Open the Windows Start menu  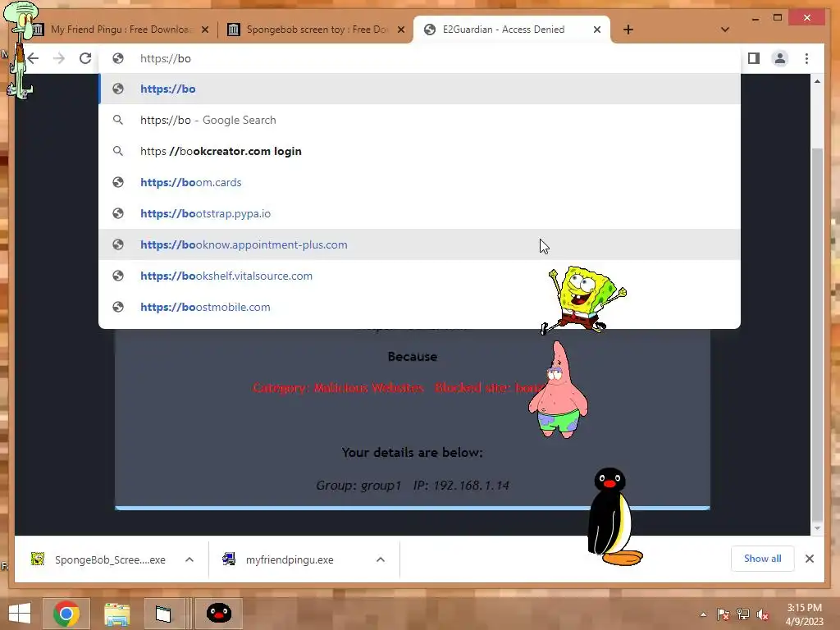(x=20, y=613)
